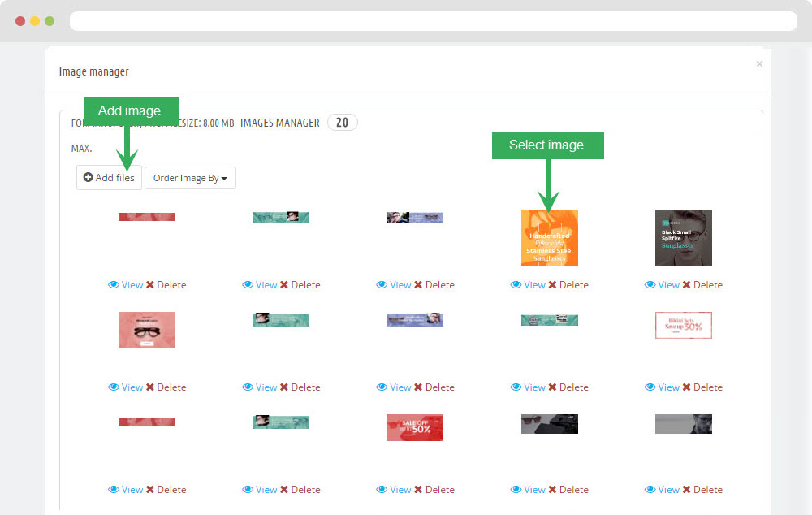View the first image in the top row
Screen dimensions: 812x515
click(126, 285)
